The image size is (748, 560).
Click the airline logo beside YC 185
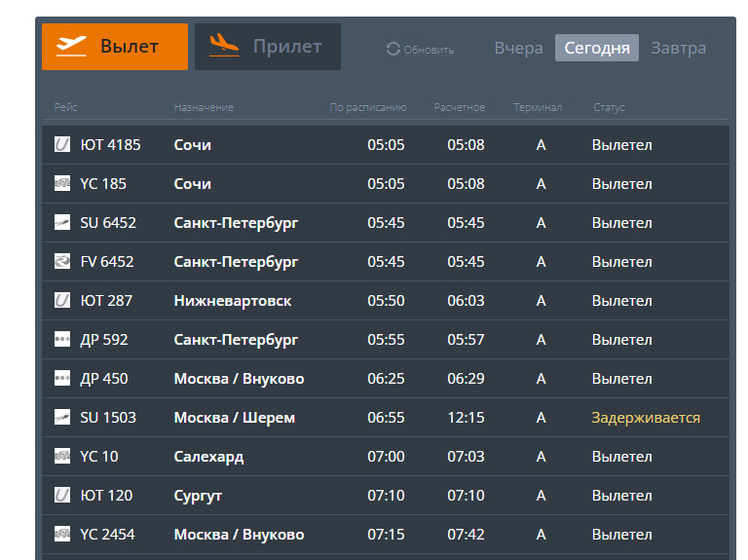tap(62, 184)
